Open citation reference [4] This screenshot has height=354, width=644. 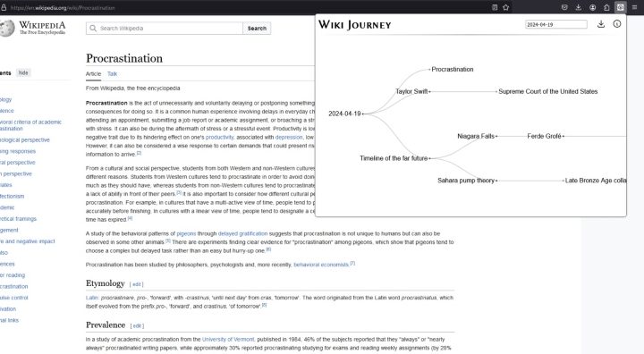(130, 218)
